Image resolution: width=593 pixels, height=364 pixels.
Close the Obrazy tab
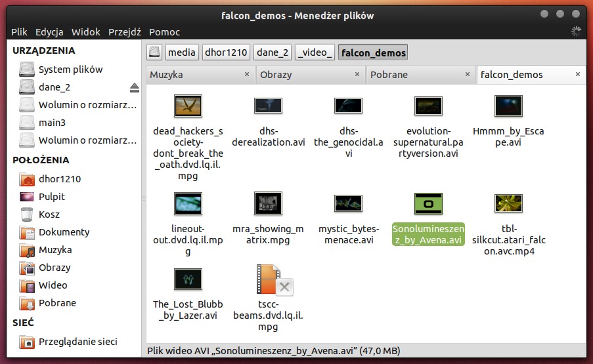pos(357,74)
